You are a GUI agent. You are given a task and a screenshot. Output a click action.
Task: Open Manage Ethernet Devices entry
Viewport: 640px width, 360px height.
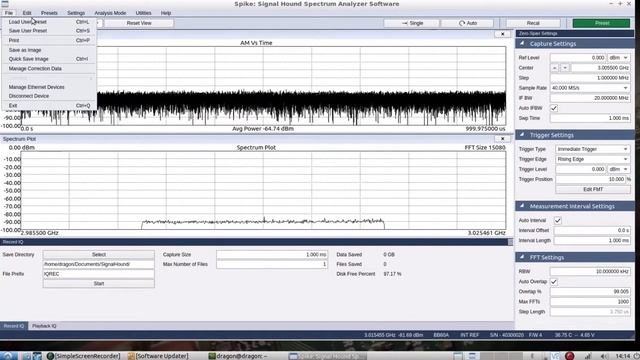tap(49, 87)
